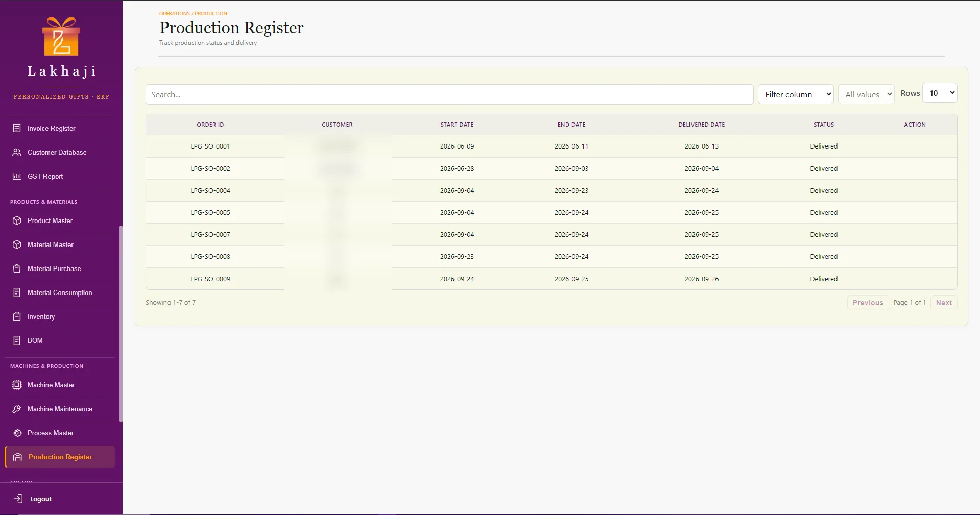Open the All values dropdown

[866, 94]
